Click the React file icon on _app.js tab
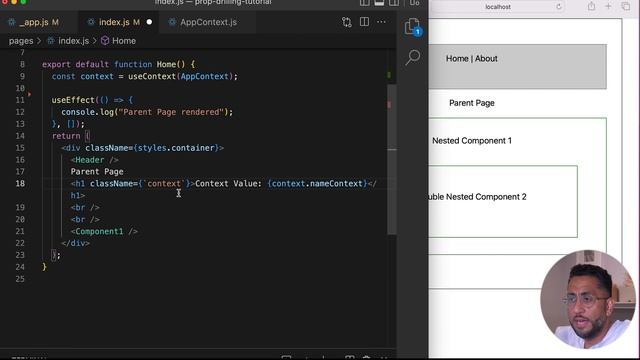 (x=12, y=22)
